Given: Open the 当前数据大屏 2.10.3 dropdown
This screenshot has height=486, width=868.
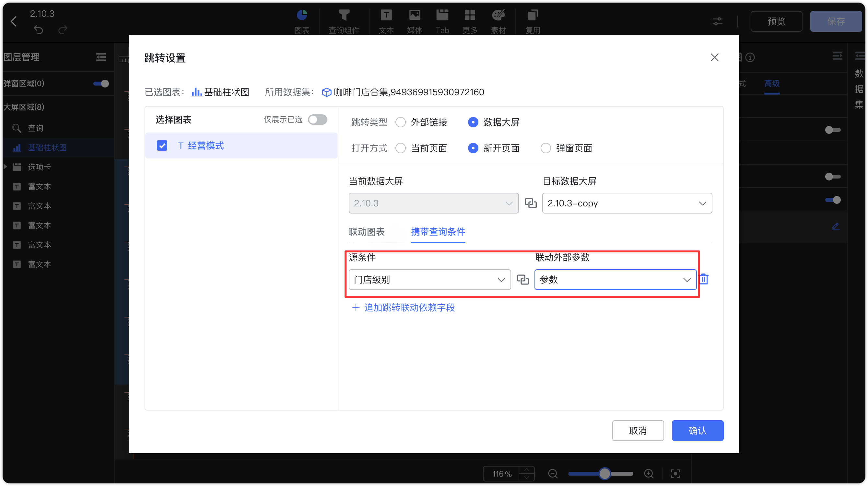Looking at the screenshot, I should [x=433, y=203].
